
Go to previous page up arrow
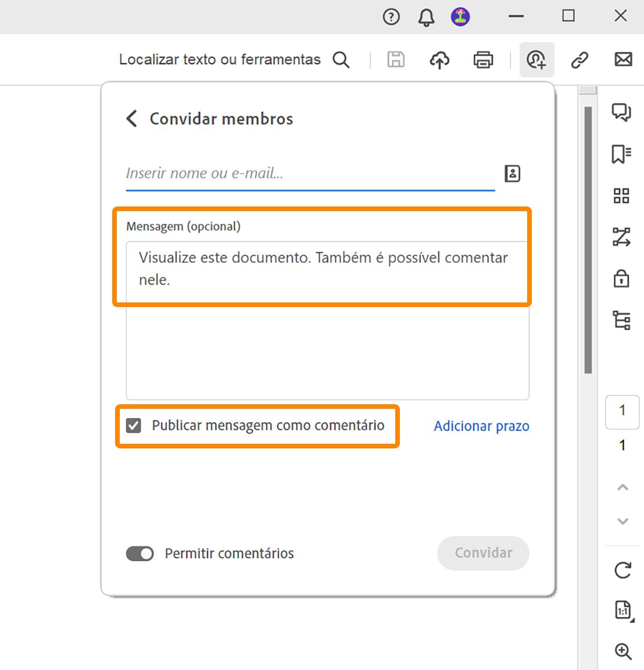coord(622,487)
